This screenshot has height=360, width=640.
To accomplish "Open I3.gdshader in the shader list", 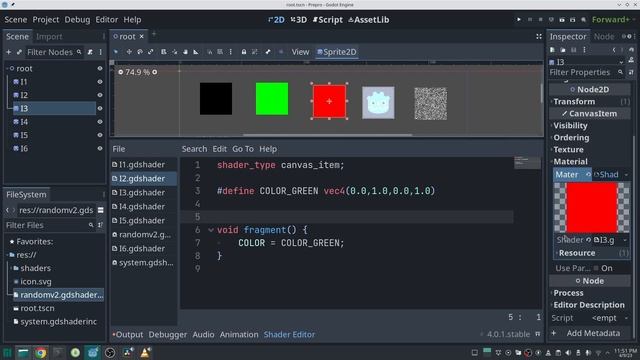I will [x=143, y=193].
